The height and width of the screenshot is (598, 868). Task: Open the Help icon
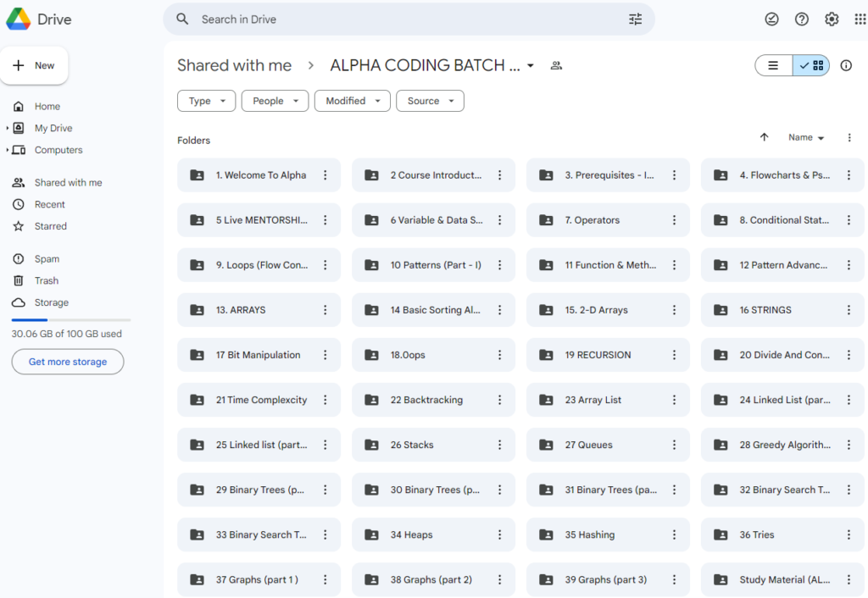point(801,19)
